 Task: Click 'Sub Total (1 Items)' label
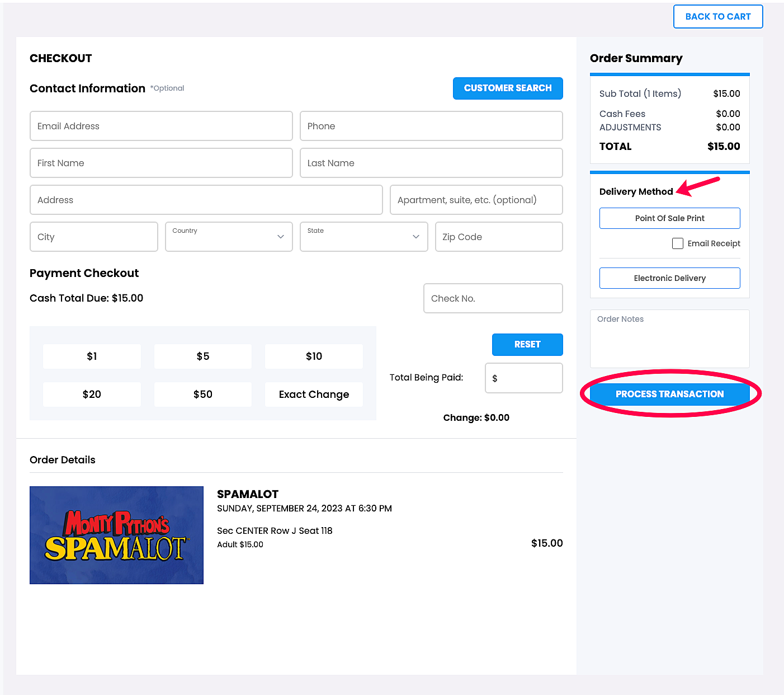point(640,93)
